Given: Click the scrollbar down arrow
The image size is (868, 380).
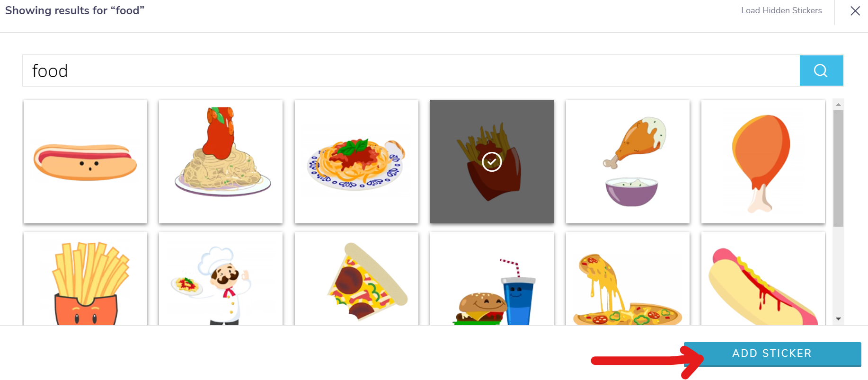Looking at the screenshot, I should [x=838, y=319].
